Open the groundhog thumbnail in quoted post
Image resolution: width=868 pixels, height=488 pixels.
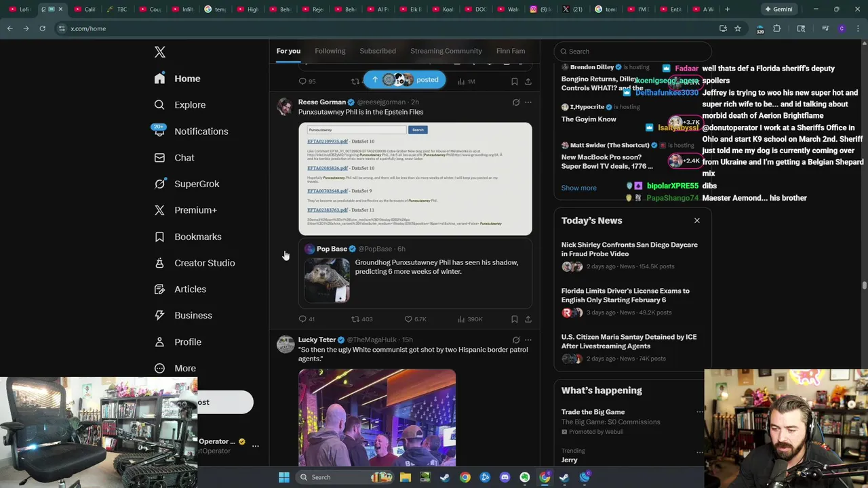[x=327, y=280]
